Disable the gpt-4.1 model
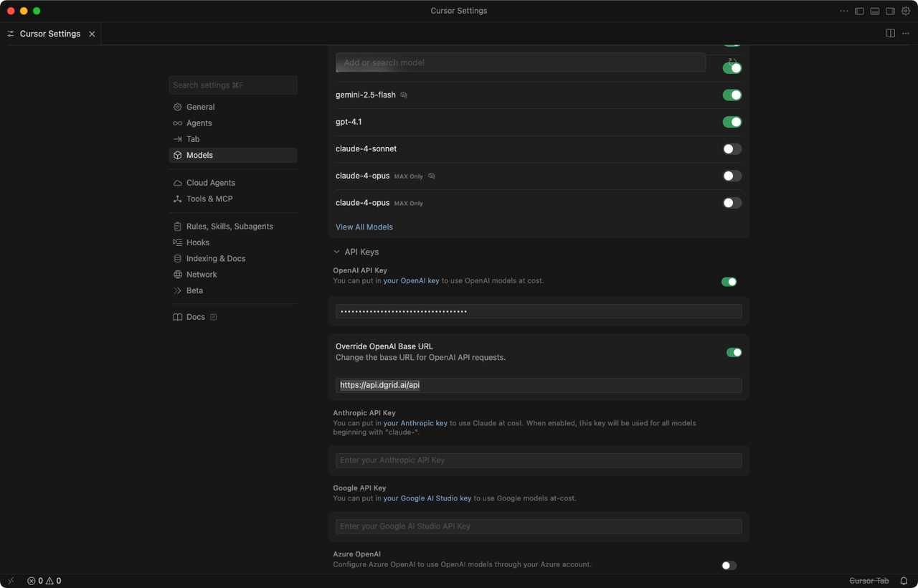 point(732,122)
